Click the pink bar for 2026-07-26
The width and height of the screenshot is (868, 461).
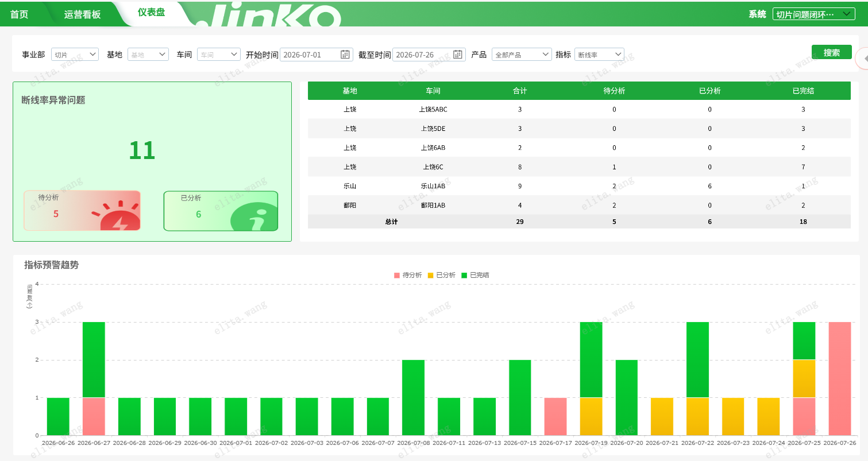(839, 378)
